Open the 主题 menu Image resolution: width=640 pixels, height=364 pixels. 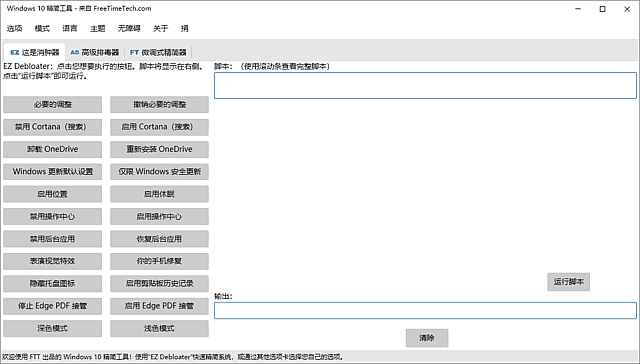click(x=98, y=29)
